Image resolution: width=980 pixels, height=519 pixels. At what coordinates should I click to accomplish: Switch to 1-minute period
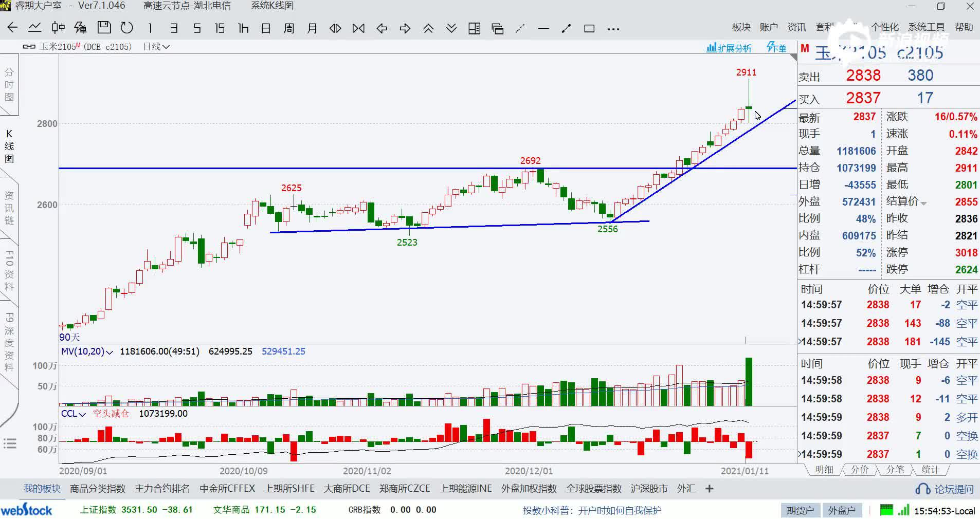pyautogui.click(x=150, y=28)
